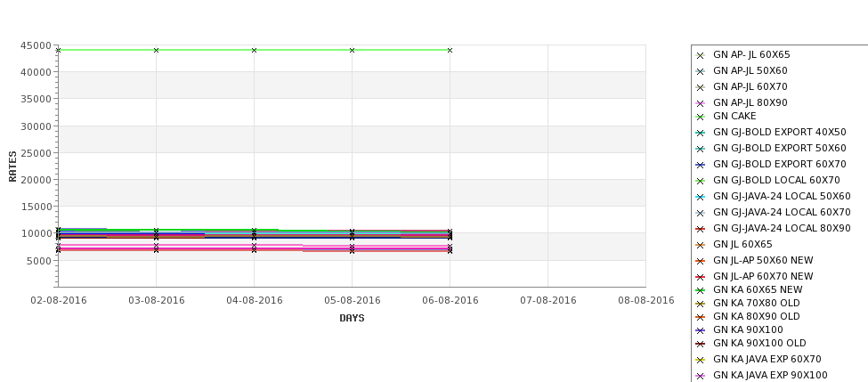Click the green line data point on 06-08-2016
The image size is (868, 382).
[450, 51]
